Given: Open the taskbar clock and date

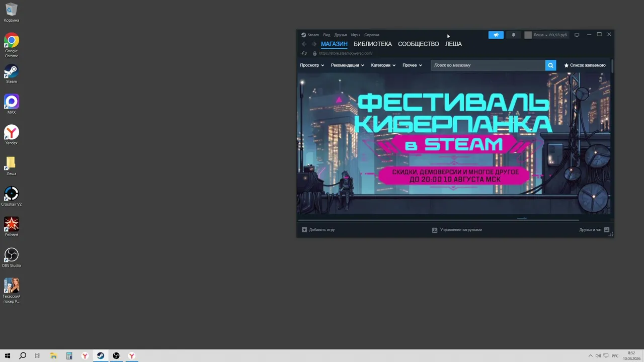Looking at the screenshot, I should coord(631,356).
